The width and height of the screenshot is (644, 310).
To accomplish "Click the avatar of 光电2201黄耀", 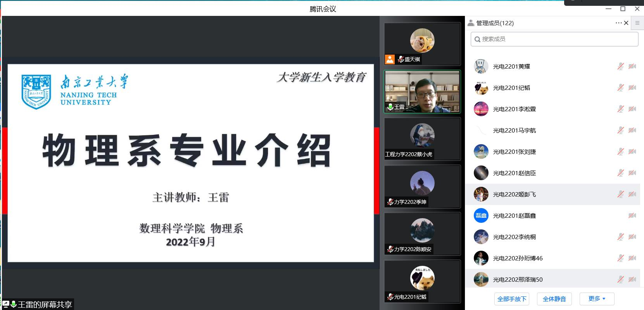I will (x=481, y=66).
